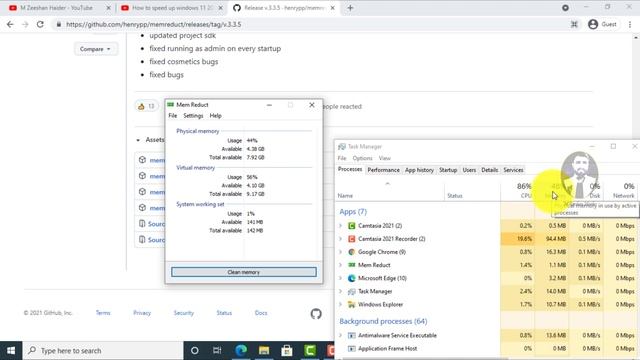
Task: Click the Windows Start button
Action: pos(11,351)
